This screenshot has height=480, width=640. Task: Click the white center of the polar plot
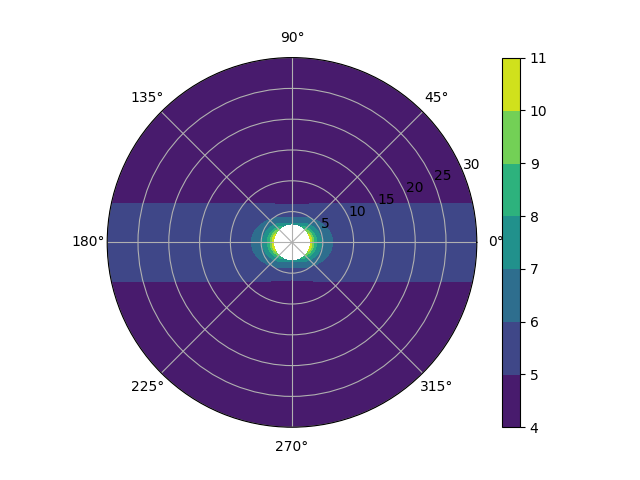tap(292, 242)
